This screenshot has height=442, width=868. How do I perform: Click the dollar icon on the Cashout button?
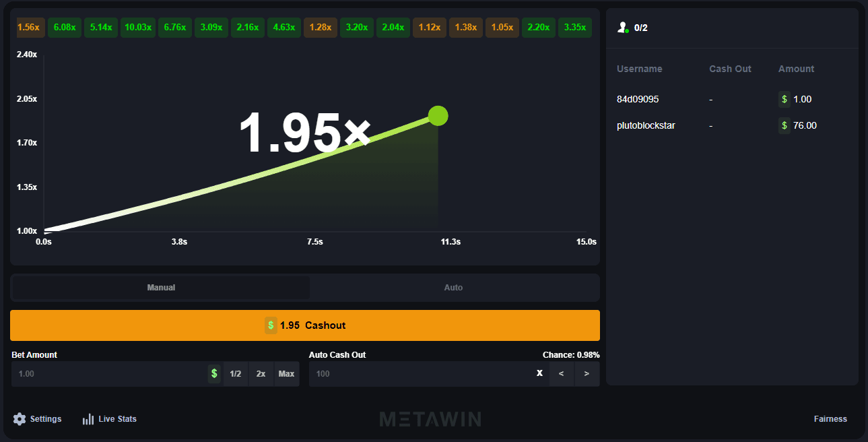269,325
